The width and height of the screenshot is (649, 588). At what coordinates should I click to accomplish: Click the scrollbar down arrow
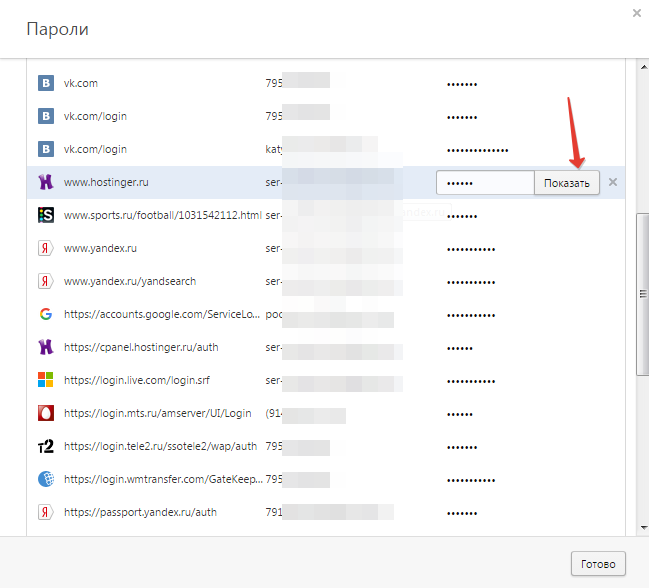click(644, 528)
